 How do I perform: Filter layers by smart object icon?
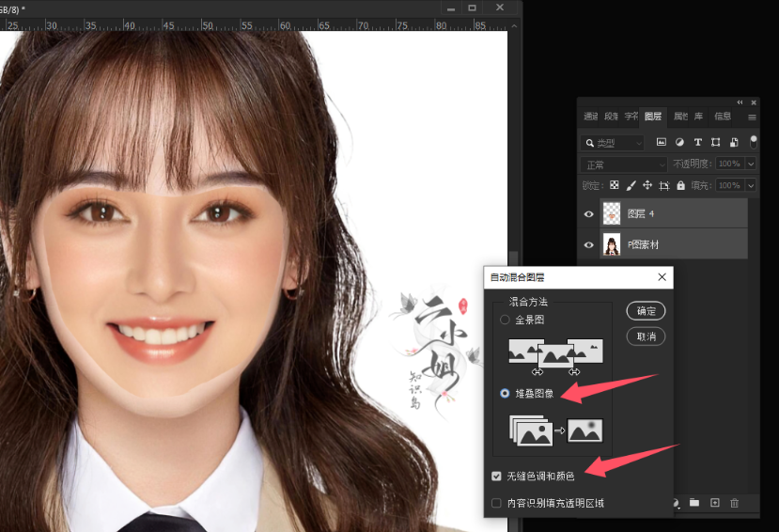tap(734, 142)
